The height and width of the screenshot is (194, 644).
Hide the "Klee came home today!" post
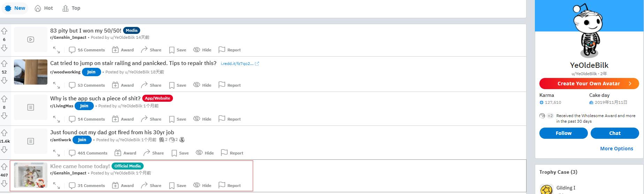point(202,186)
